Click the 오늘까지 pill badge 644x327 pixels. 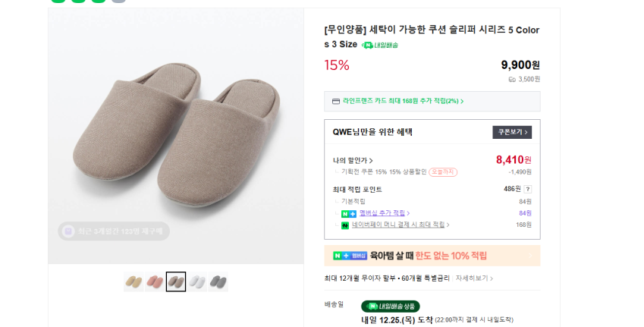(x=443, y=172)
